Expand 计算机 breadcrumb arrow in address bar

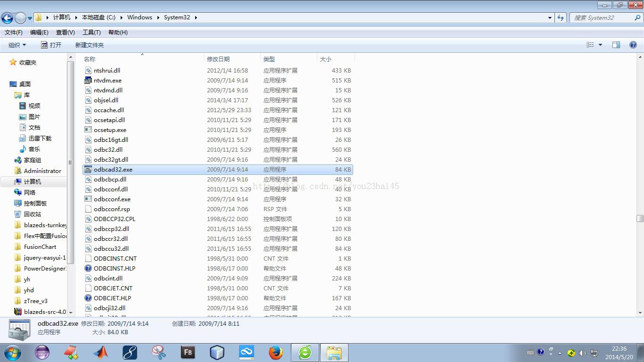tap(76, 17)
